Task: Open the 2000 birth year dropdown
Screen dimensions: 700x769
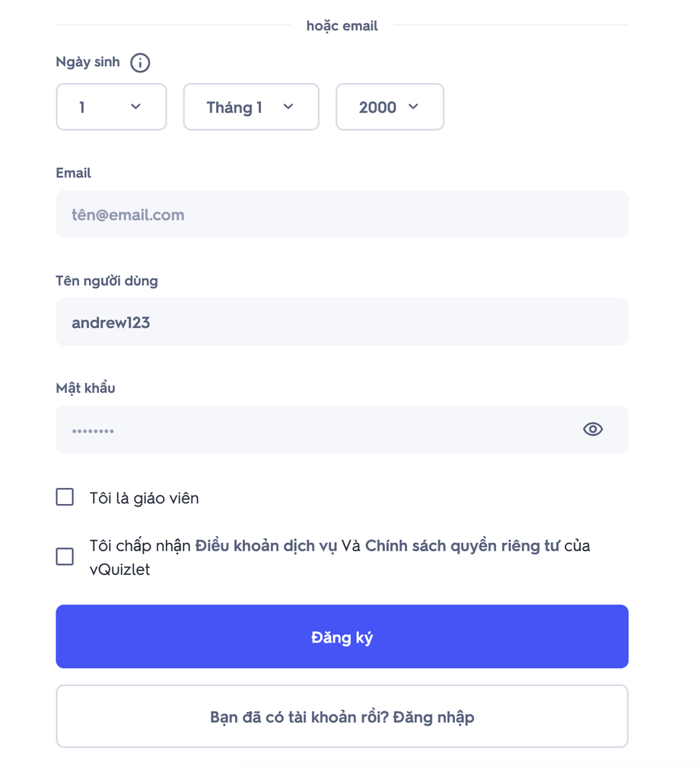Action: 390,107
